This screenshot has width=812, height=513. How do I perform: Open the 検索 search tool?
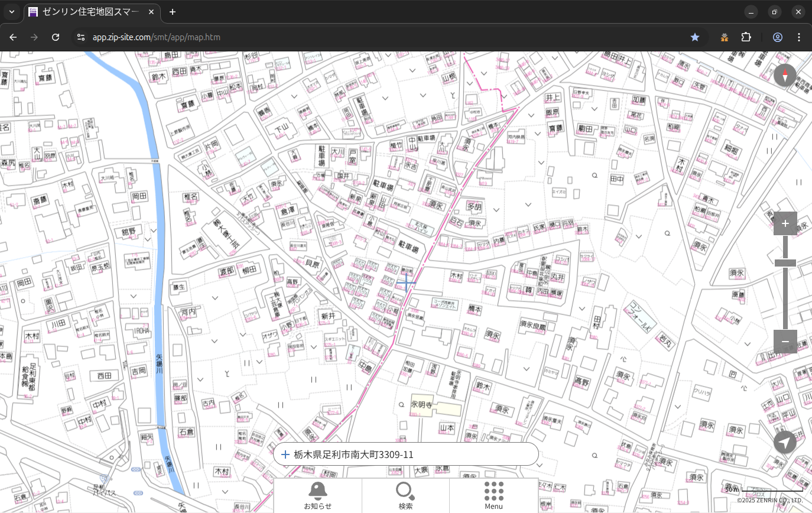pyautogui.click(x=405, y=495)
